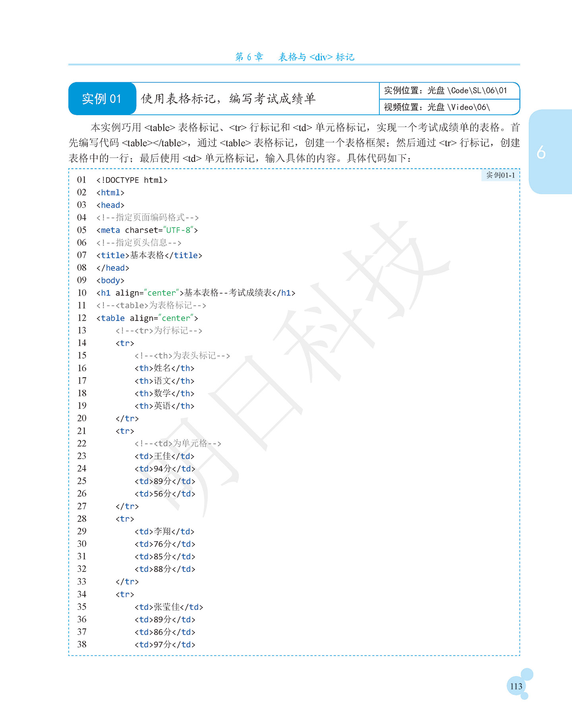Click the blue "实例 01" badge
The height and width of the screenshot is (728, 572).
(102, 98)
